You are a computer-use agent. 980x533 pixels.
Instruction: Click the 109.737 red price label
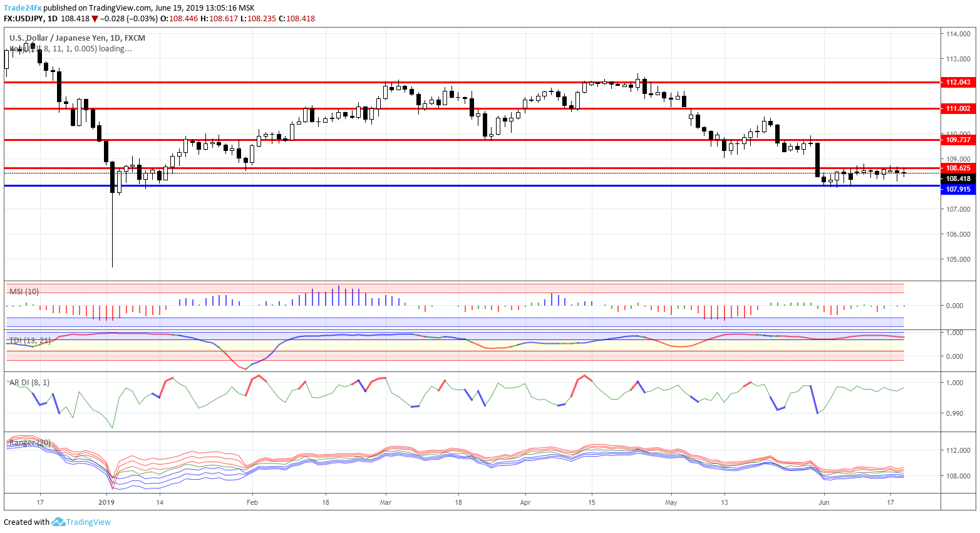(x=958, y=140)
